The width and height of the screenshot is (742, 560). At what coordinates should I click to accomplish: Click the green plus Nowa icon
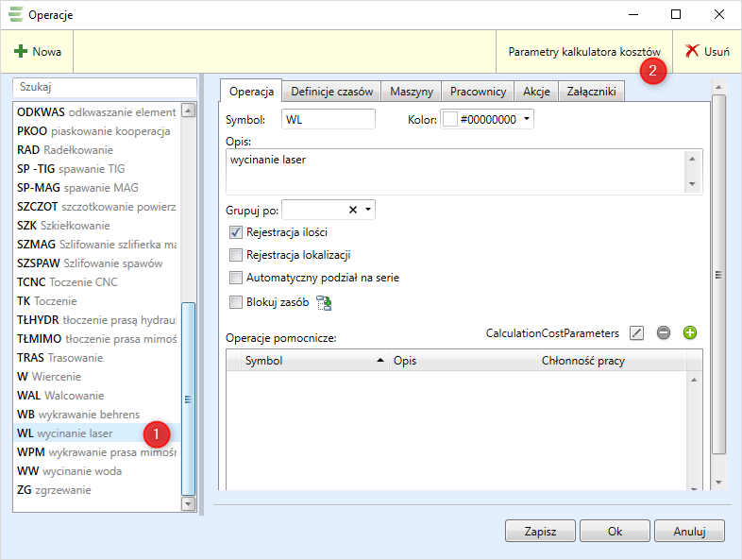21,52
